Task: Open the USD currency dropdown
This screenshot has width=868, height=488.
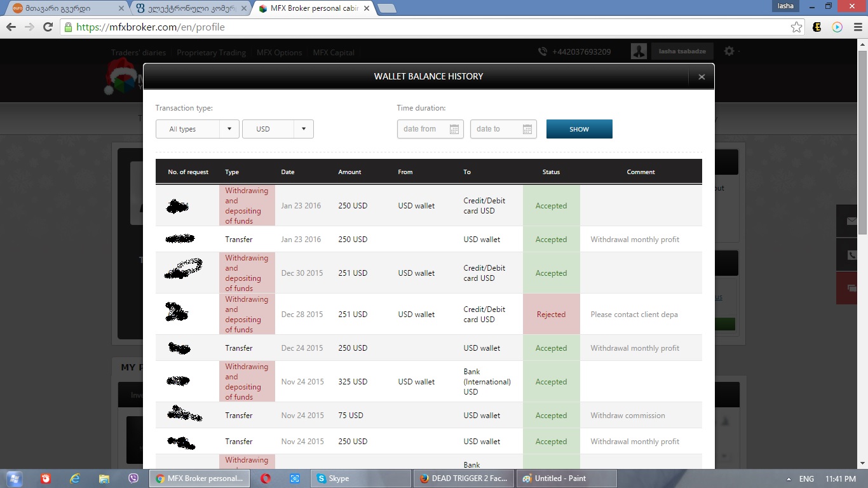Action: click(278, 129)
